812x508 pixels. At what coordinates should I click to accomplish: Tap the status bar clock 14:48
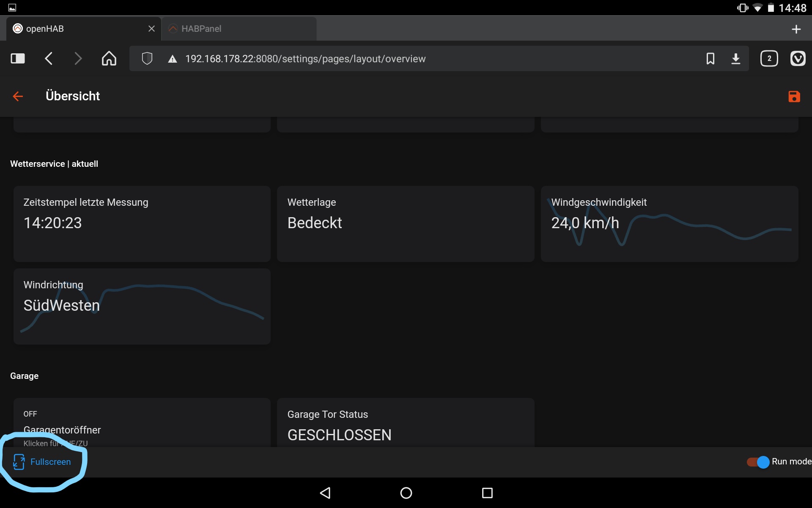(x=793, y=8)
